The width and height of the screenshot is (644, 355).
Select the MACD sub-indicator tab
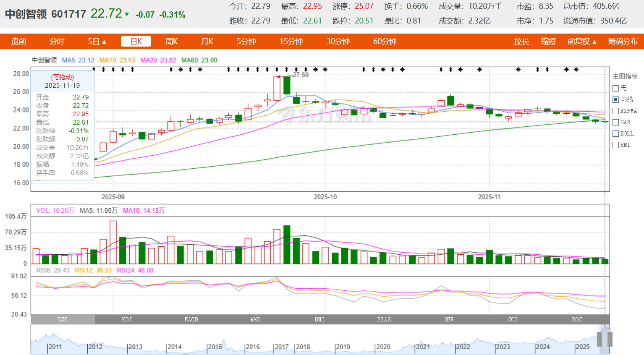pos(191,319)
